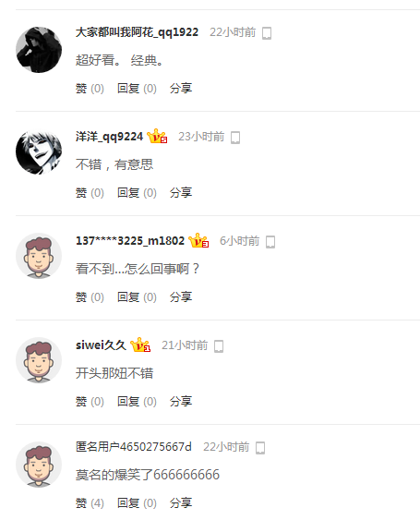Click mobile device icon beside 23小时前
Image resolution: width=420 pixels, height=520 pixels.
tap(235, 138)
